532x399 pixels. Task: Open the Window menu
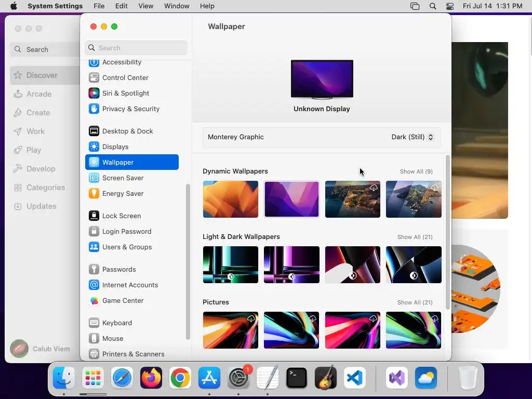pyautogui.click(x=177, y=6)
